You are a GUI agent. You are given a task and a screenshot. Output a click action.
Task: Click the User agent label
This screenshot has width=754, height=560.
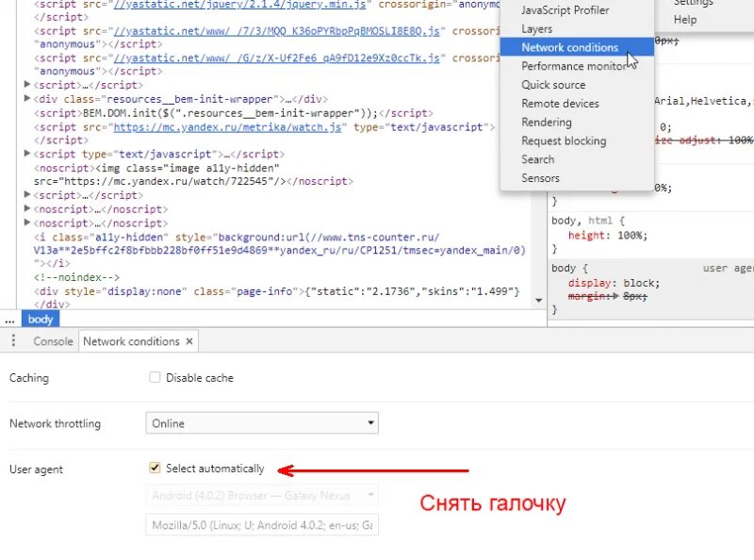36,469
